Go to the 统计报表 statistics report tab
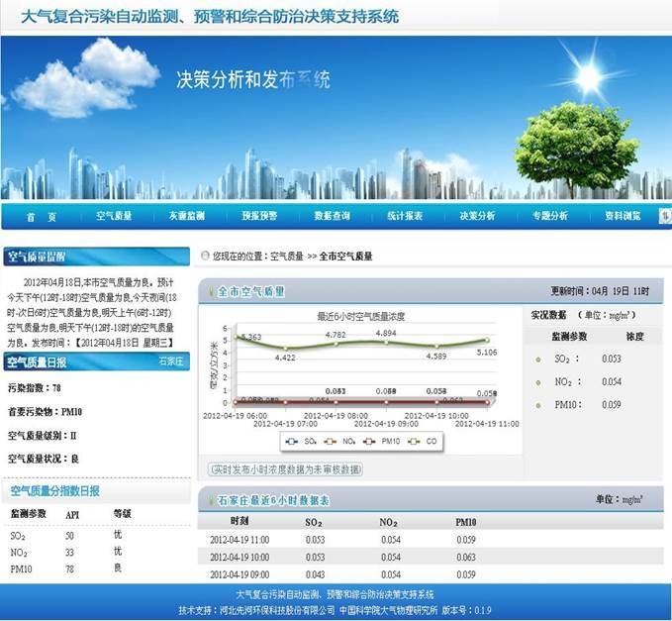Viewport: 672px width, 621px height. point(405,216)
